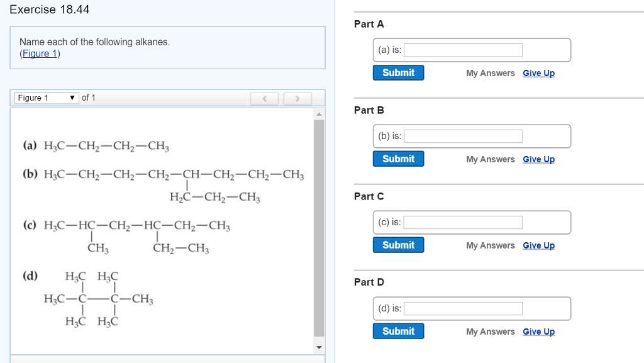Click the next figure navigation arrow
Screen dimensions: 644x363
297,98
